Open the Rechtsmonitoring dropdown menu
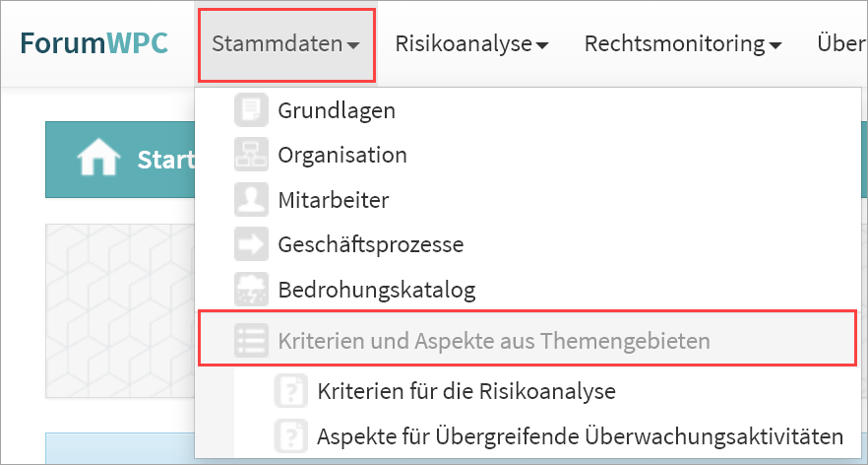The height and width of the screenshot is (465, 868). 682,44
